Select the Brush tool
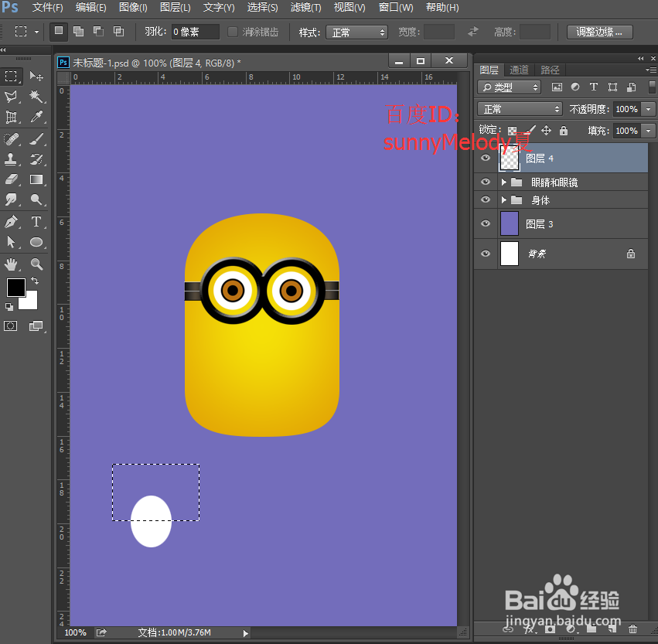Image resolution: width=658 pixels, height=644 pixels. (36, 138)
